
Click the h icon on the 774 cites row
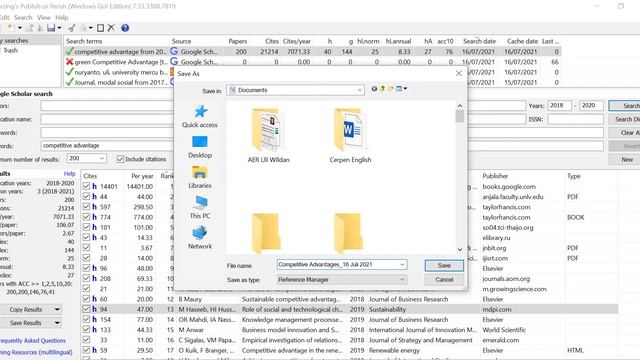tap(94, 217)
